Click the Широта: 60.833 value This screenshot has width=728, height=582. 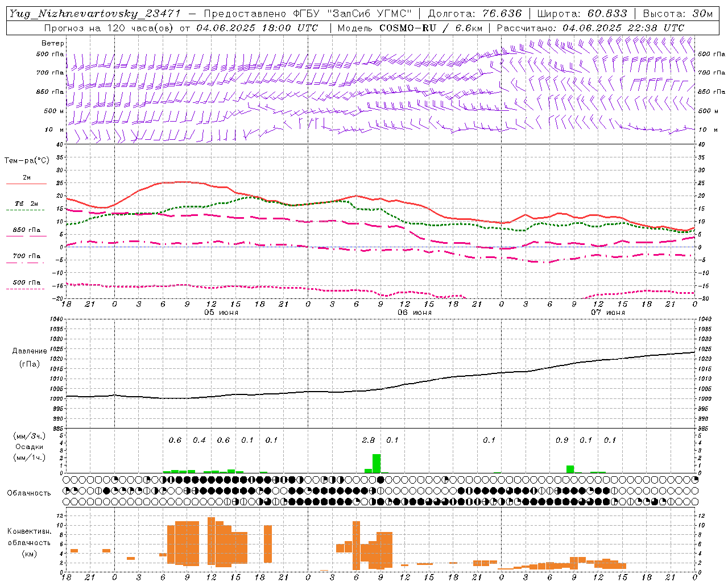point(582,14)
